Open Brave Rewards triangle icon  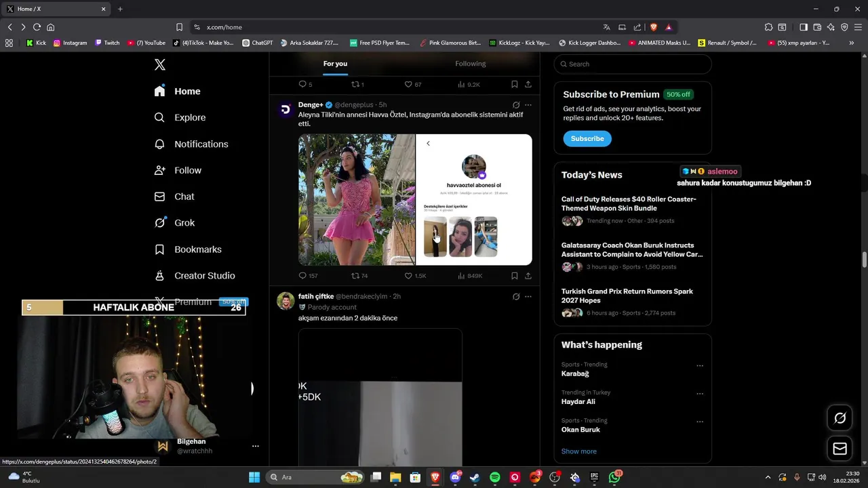[x=669, y=27]
